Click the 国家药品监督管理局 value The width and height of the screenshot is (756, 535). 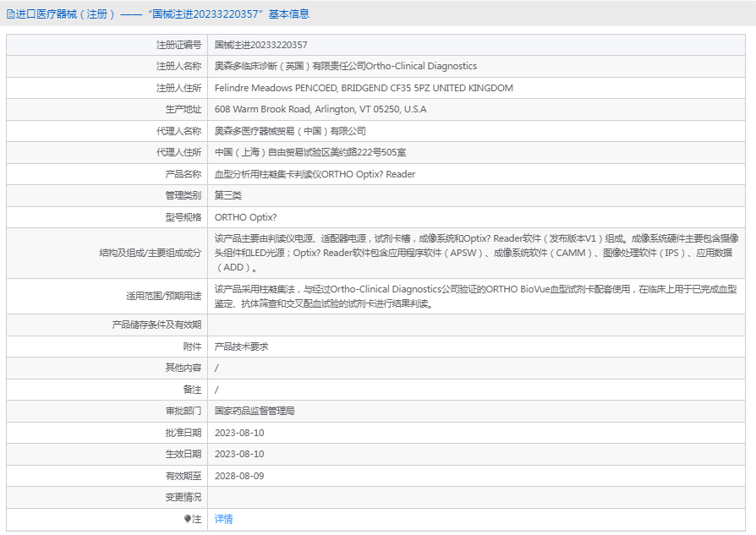click(255, 411)
